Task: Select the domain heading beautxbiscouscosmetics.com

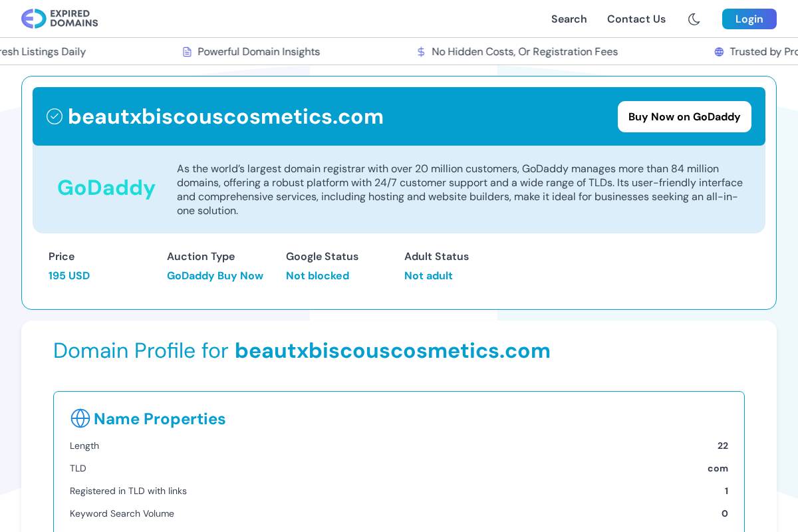Action: (x=226, y=116)
